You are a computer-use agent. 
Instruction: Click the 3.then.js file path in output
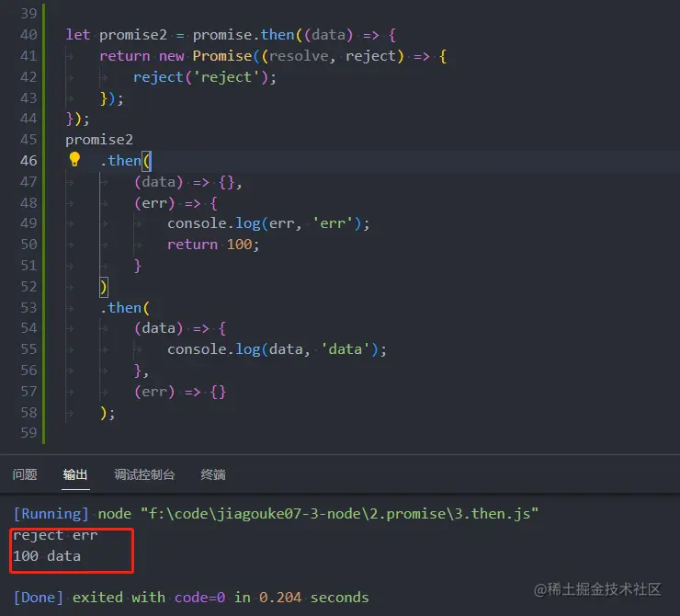click(x=340, y=514)
